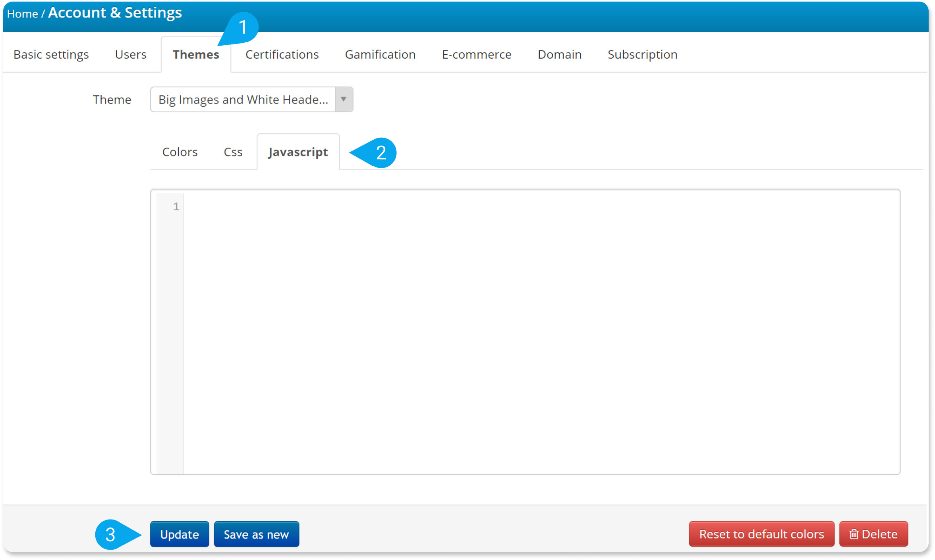The image size is (935, 560).
Task: Switch to the Themes tab
Action: point(195,54)
